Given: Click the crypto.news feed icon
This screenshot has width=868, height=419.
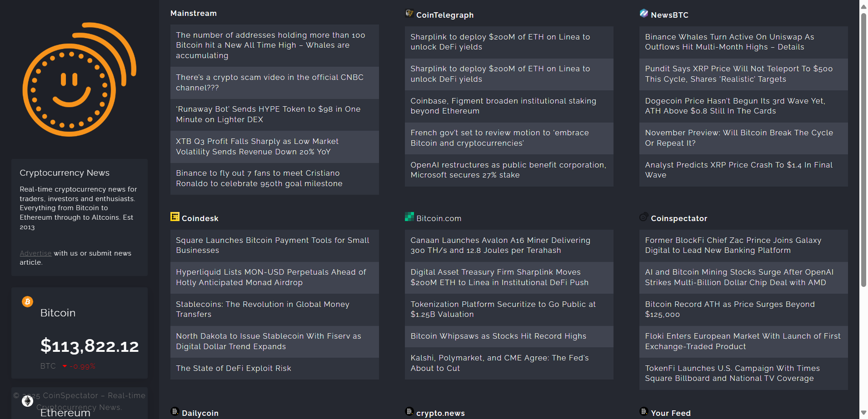Looking at the screenshot, I should click(x=409, y=411).
